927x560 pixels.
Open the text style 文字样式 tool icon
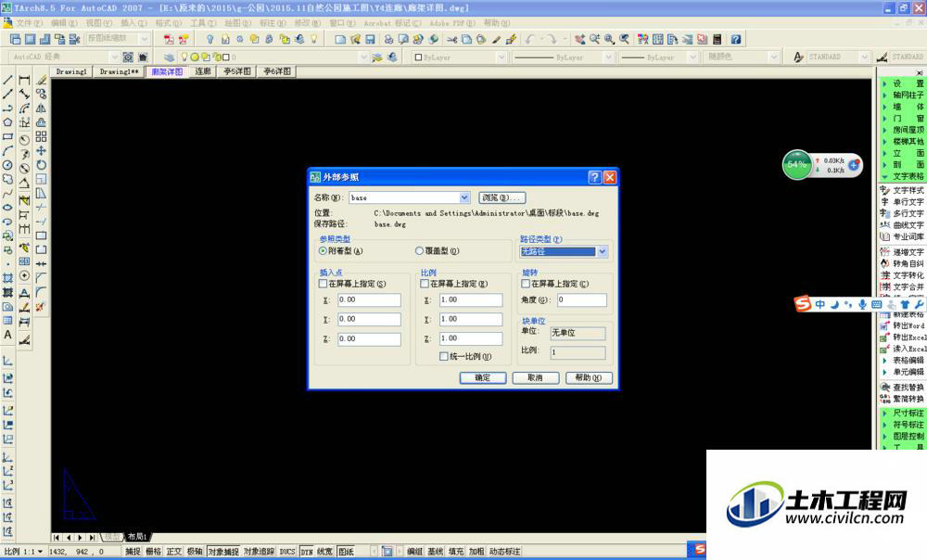[885, 190]
